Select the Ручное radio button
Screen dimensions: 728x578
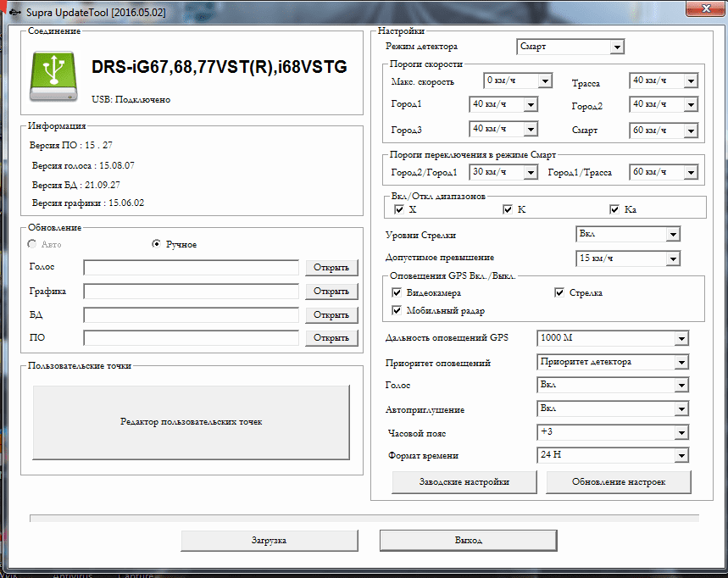pos(156,244)
